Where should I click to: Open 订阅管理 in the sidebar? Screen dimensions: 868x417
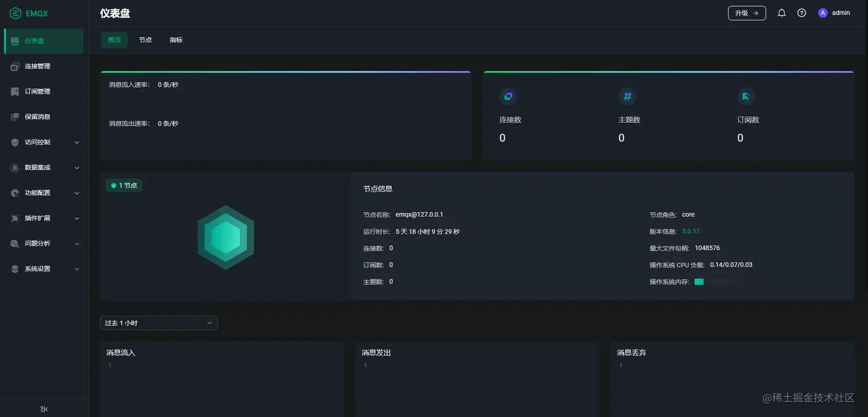[44, 92]
